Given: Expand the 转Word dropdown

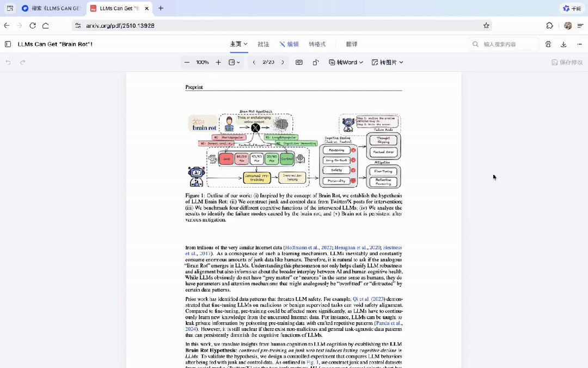Looking at the screenshot, I should [x=346, y=63].
